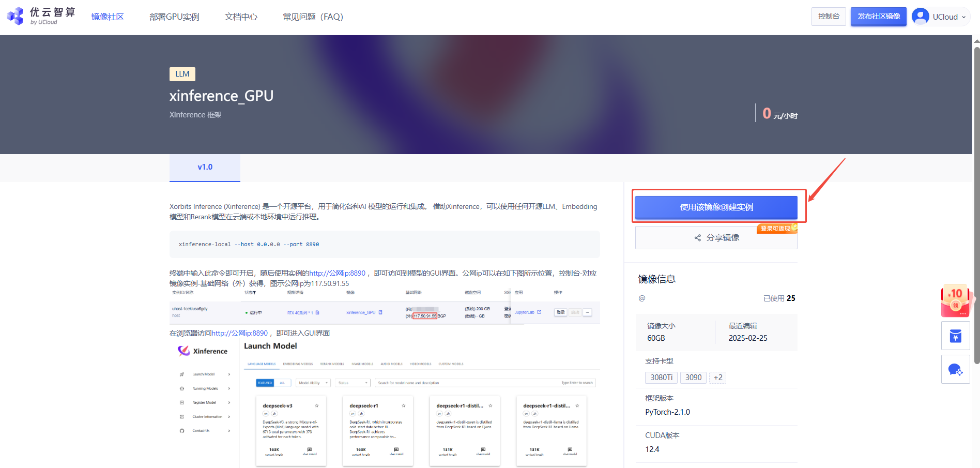Click the 登录可返现 badge
This screenshot has width=980, height=468.
pyautogui.click(x=777, y=229)
